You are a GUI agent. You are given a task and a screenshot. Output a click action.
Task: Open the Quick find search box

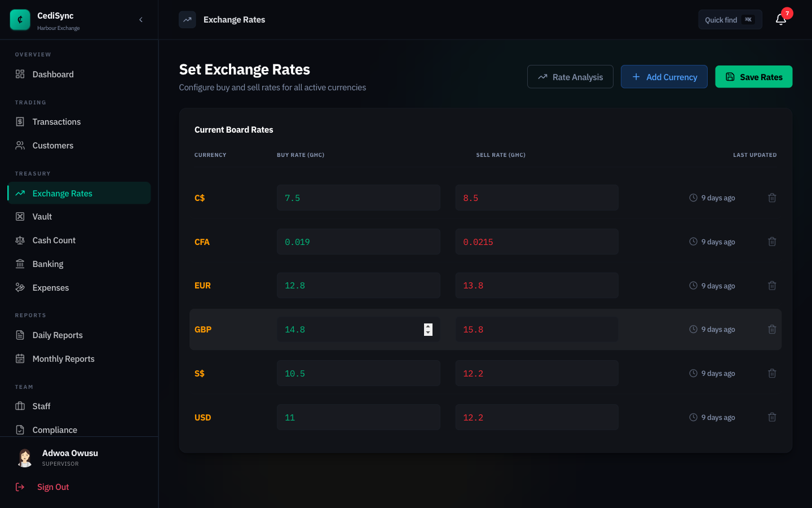coord(730,19)
